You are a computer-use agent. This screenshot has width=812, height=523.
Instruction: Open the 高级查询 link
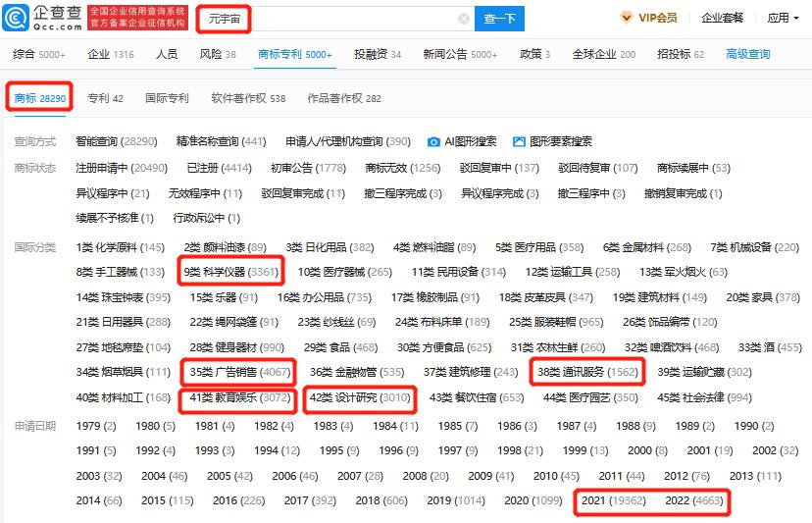(x=748, y=54)
